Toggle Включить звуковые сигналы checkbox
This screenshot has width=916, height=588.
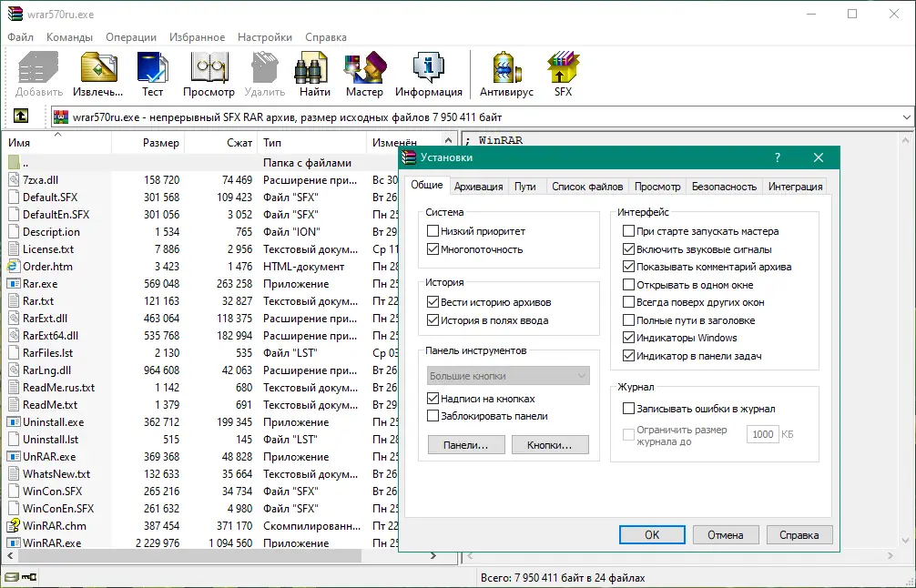(x=628, y=249)
